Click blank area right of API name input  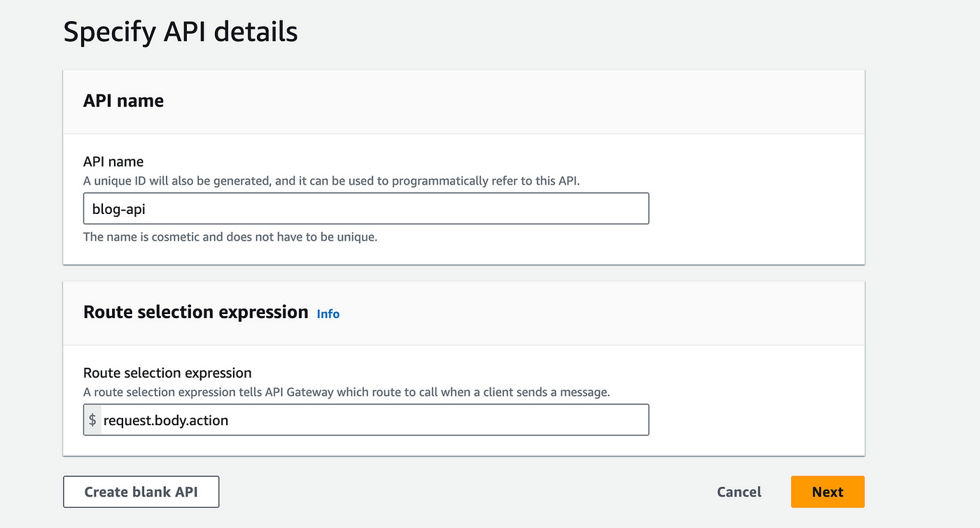pyautogui.click(x=756, y=208)
